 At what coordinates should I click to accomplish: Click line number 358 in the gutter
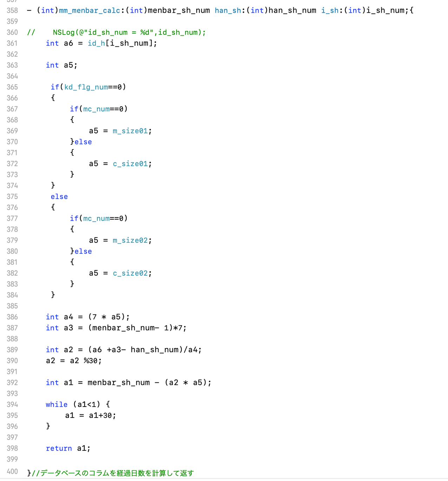tap(12, 11)
